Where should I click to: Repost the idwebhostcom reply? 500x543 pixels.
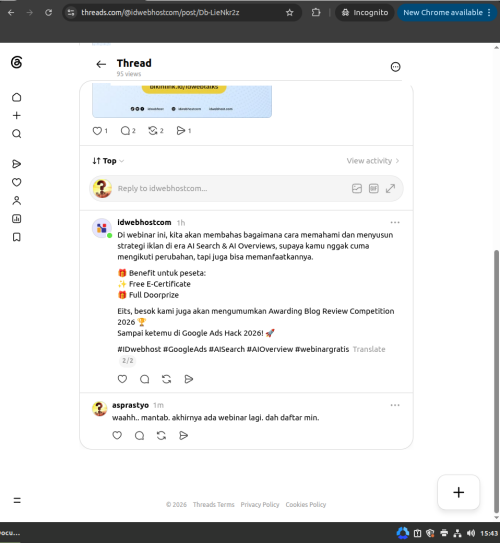click(x=167, y=379)
